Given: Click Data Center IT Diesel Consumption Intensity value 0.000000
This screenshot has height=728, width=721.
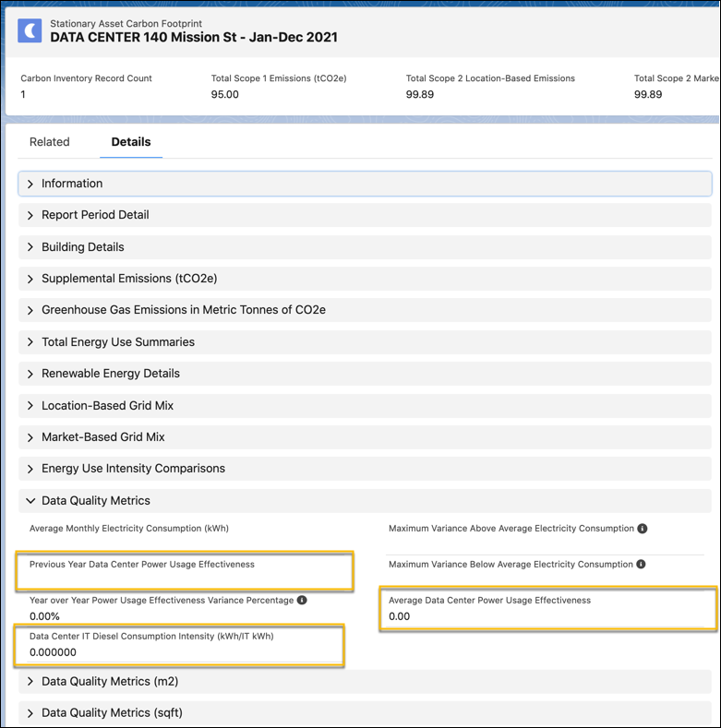Looking at the screenshot, I should coord(53,652).
